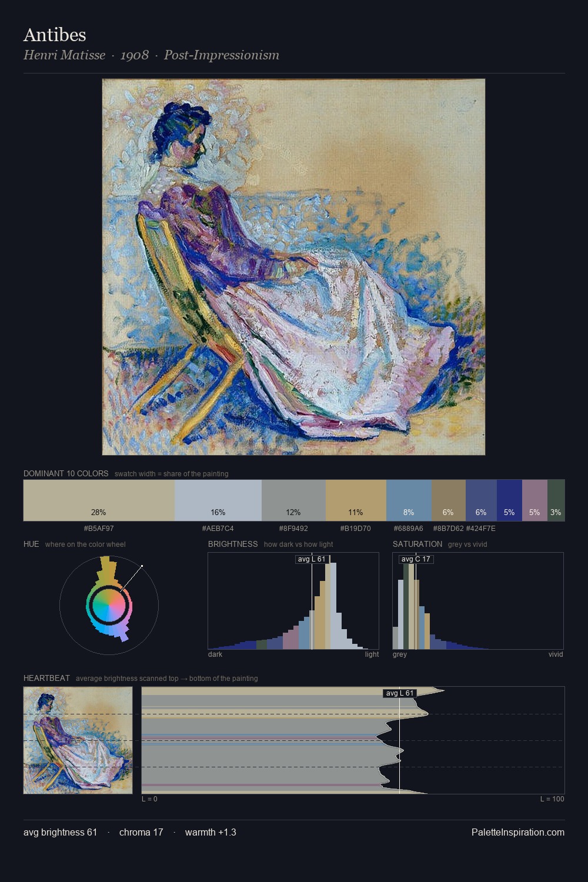Select the 16% pale blue-grey swatch

pos(218,500)
